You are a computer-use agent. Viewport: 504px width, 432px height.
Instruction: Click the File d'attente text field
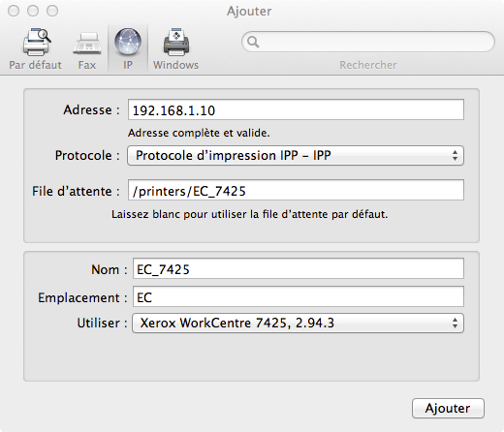[296, 190]
